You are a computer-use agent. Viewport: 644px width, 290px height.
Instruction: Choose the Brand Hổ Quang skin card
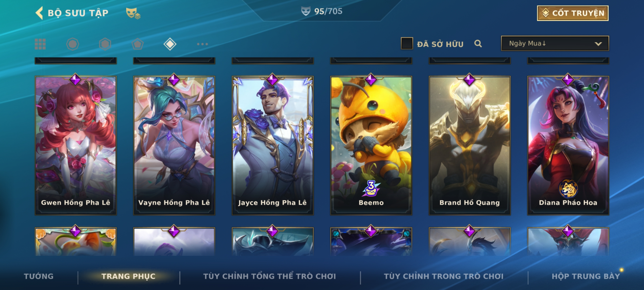point(470,145)
